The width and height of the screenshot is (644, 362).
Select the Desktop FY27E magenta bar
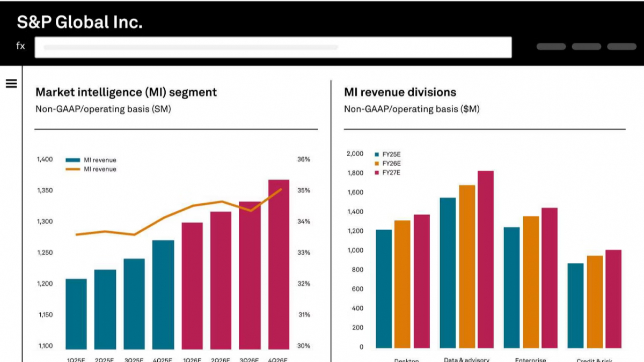pos(421,281)
